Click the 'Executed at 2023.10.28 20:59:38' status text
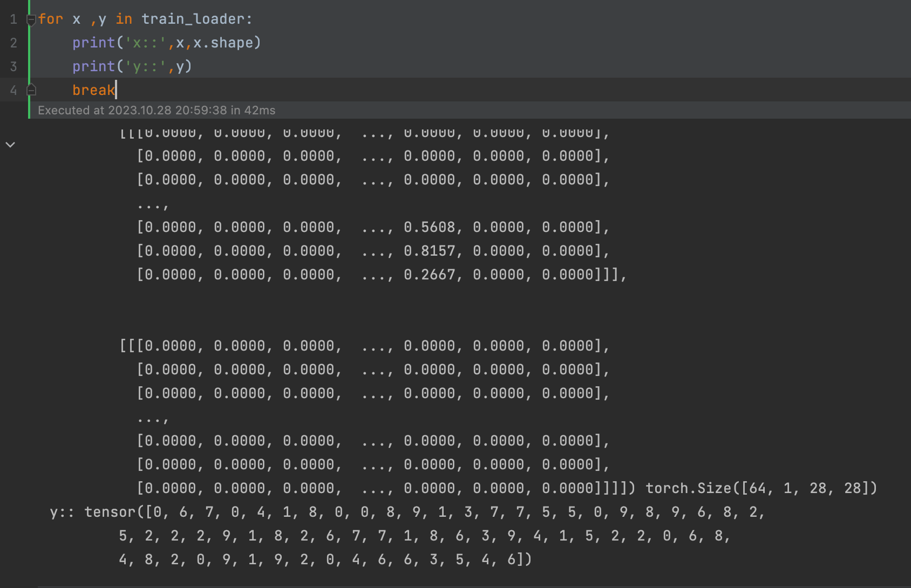Screen dimensions: 911x588 pyautogui.click(x=132, y=110)
